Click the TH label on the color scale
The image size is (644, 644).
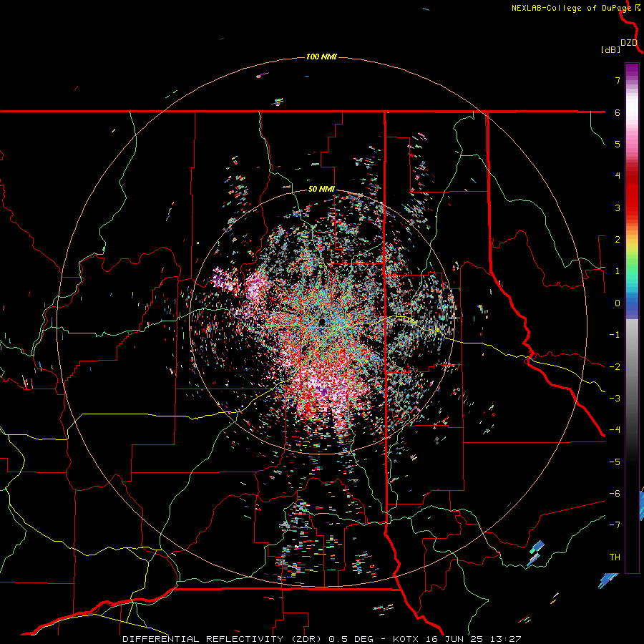point(615,557)
